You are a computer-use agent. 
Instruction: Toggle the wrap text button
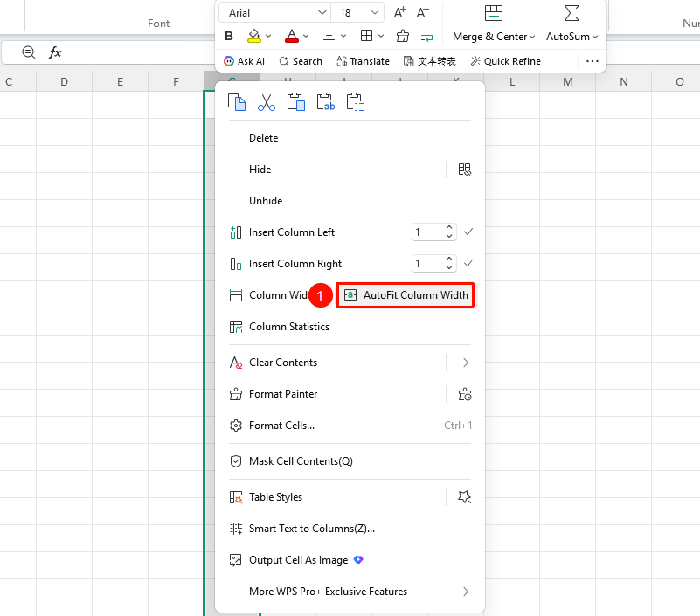click(x=426, y=36)
